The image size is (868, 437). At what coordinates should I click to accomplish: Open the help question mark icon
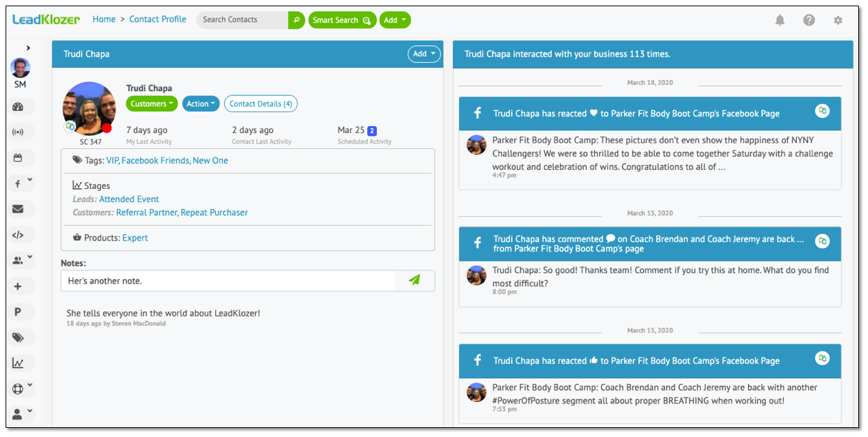click(809, 20)
